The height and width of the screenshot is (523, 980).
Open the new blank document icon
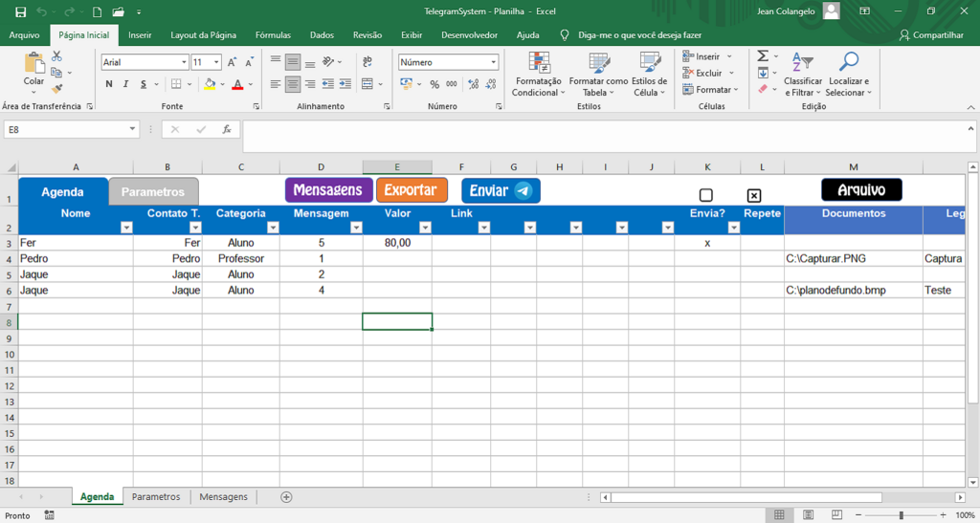click(x=97, y=11)
